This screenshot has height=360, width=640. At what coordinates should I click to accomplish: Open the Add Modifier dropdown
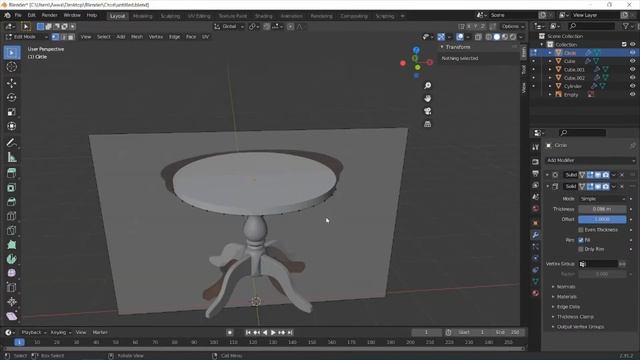point(590,160)
